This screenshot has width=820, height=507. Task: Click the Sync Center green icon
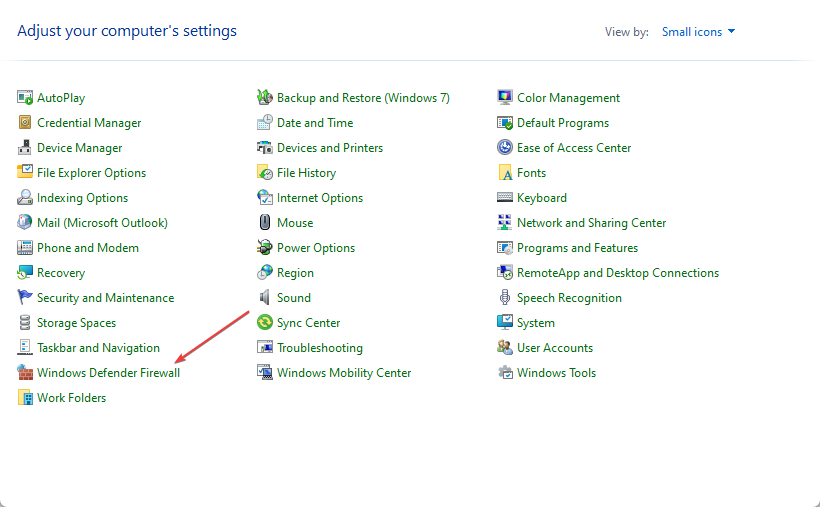pos(265,322)
